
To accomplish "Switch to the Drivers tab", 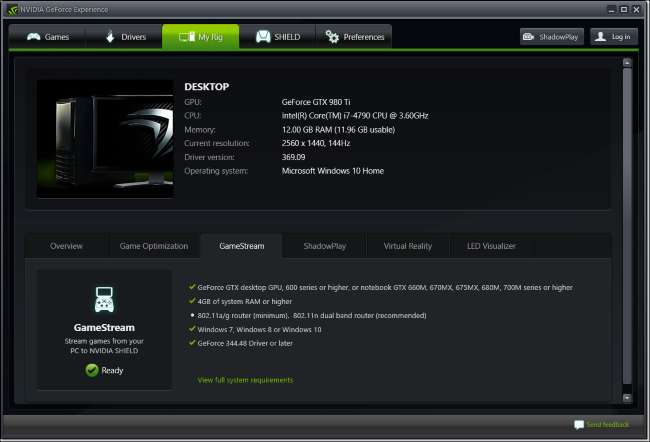I will [124, 36].
